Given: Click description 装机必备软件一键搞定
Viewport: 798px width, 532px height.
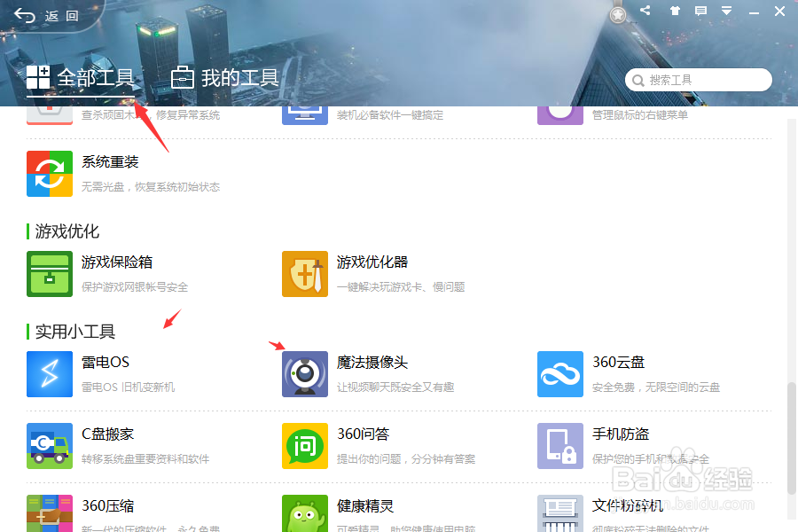Looking at the screenshot, I should tap(390, 115).
